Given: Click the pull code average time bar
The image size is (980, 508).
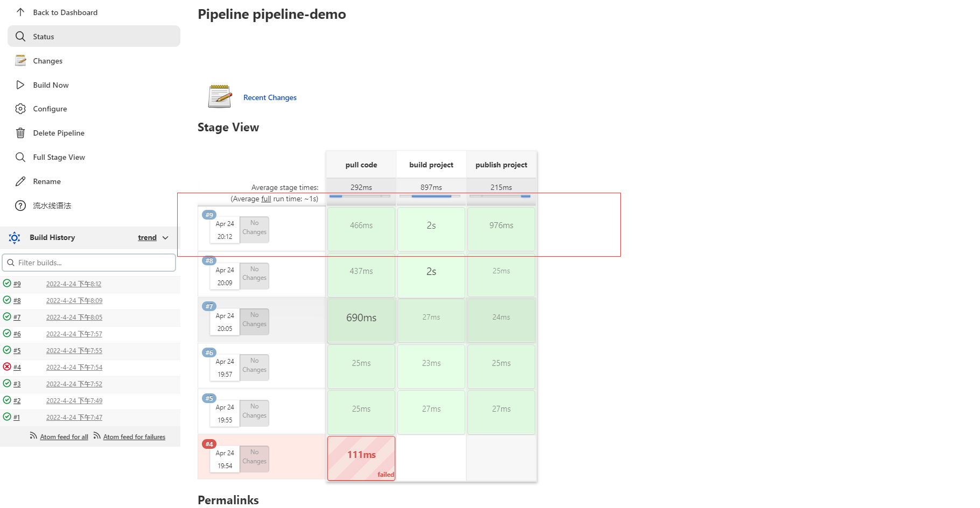Looking at the screenshot, I should tap(360, 196).
